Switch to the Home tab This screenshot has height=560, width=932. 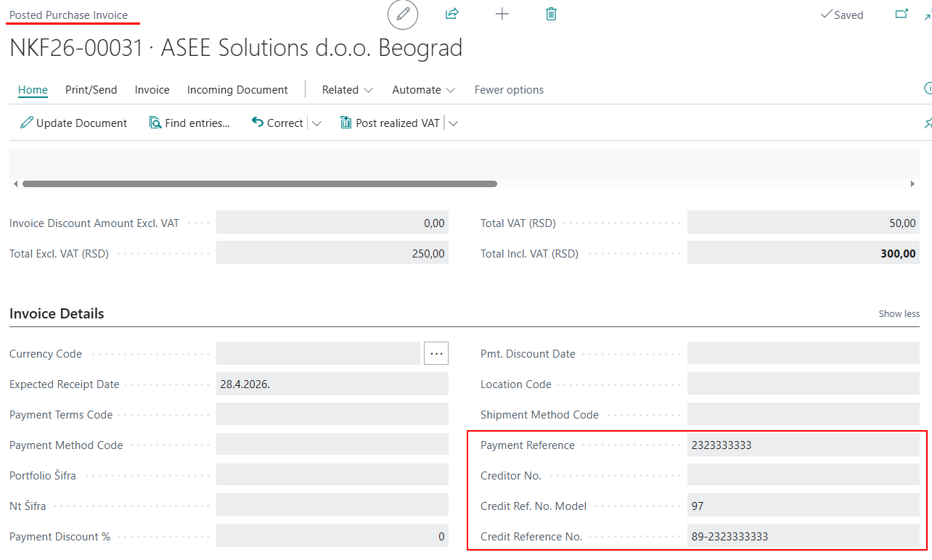[33, 90]
